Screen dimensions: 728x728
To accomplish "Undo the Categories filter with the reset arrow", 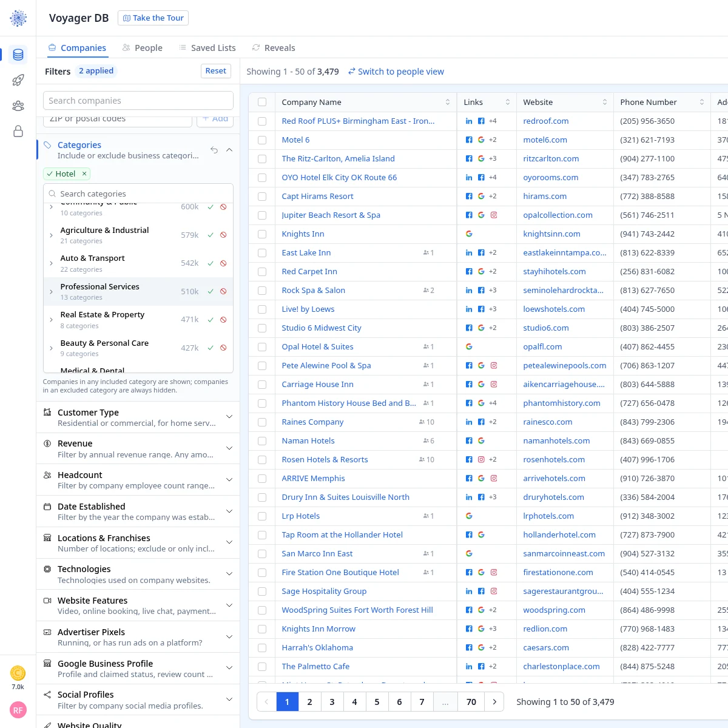I will coord(214,150).
